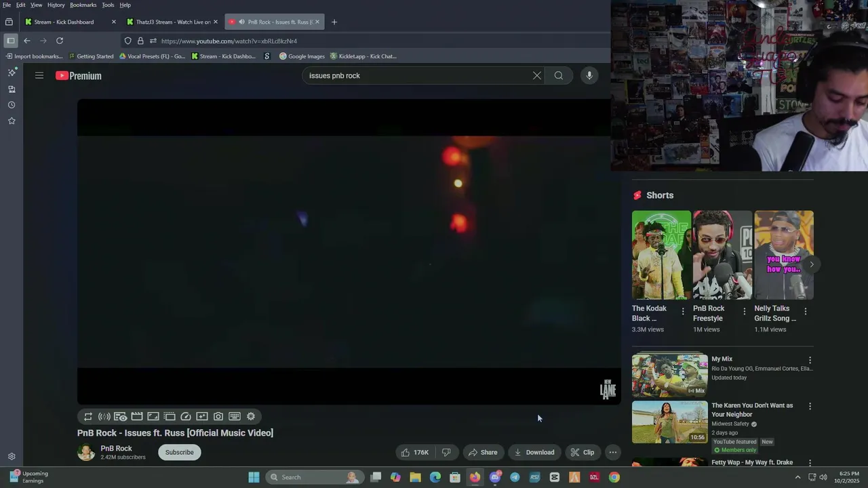Subscribe to PnB Rock channel

pos(180,453)
